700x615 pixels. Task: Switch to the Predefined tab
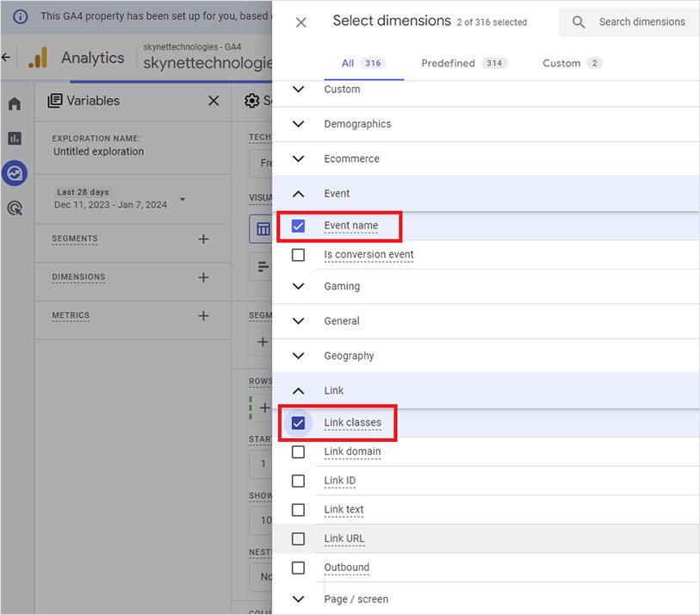463,63
